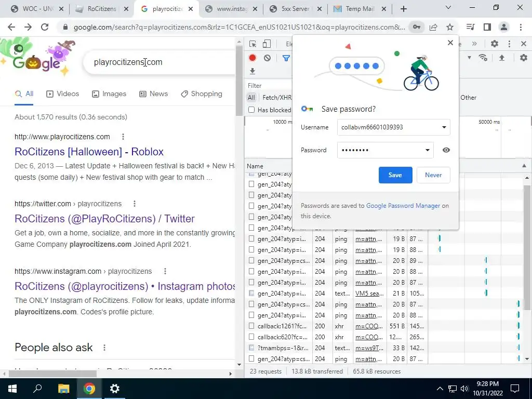Open DevTools customize three-dot menu
The width and height of the screenshot is (532, 399).
pyautogui.click(x=509, y=44)
